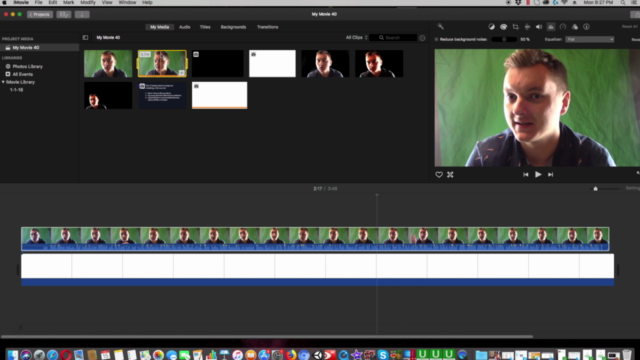This screenshot has width=640, height=360.
Task: Enable Reduce background noise checkbox
Action: [x=436, y=40]
